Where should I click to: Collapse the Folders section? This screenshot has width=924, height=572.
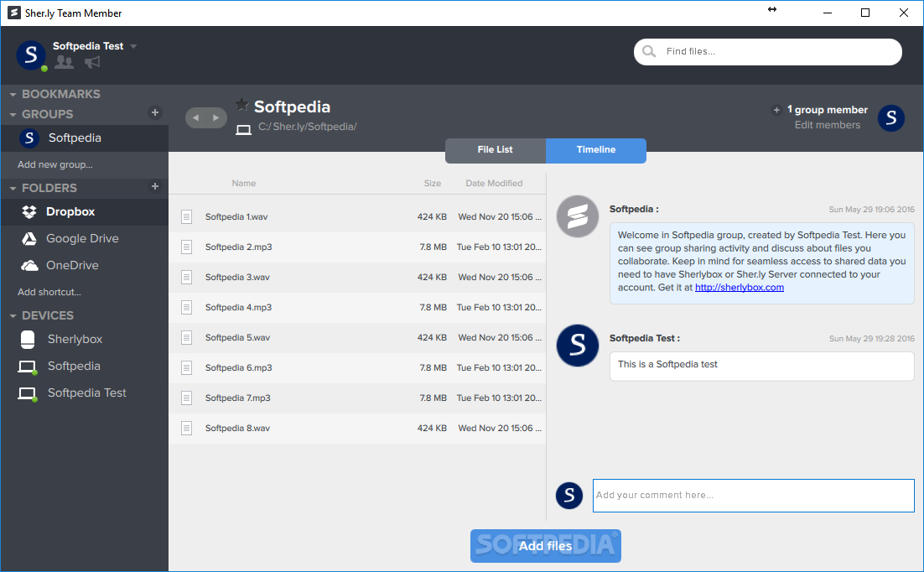pos(13,188)
